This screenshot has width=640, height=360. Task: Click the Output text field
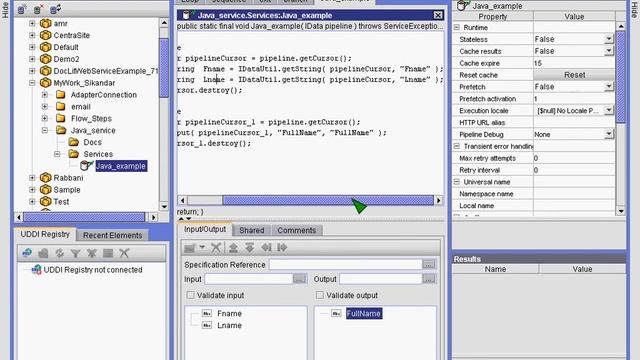coord(381,279)
